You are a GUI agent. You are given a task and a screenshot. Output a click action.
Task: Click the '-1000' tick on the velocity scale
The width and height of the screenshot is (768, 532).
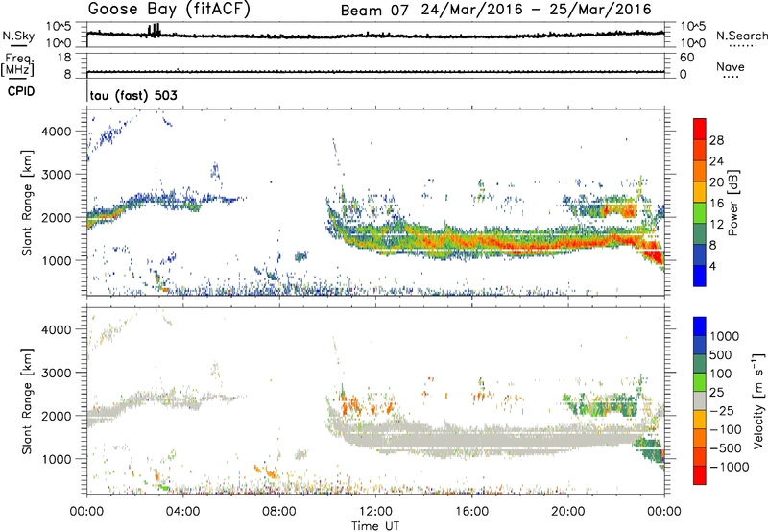coord(729,467)
